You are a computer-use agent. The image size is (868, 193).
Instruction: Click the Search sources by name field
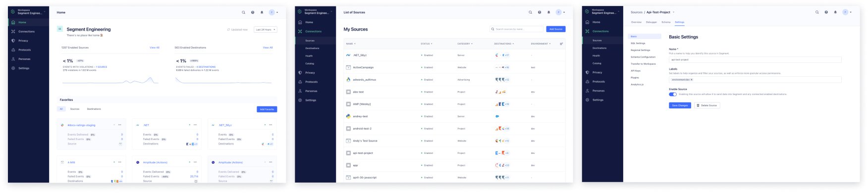(516, 29)
